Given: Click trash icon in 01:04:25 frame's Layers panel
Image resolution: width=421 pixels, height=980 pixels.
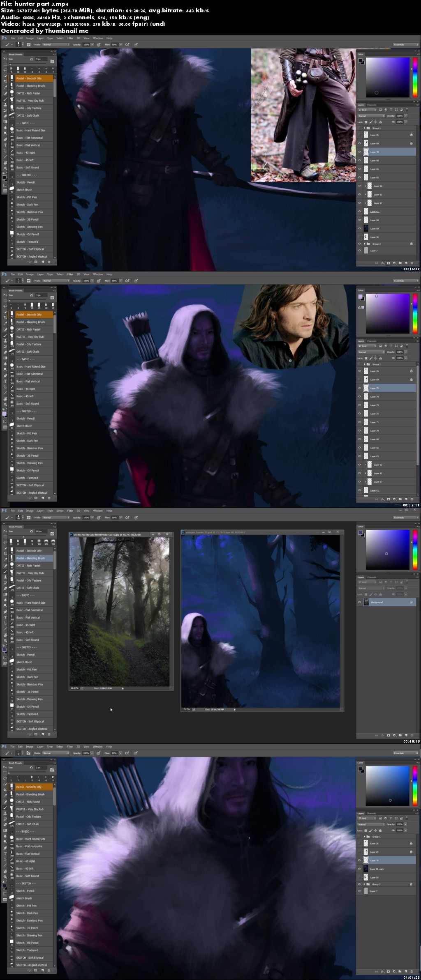Looking at the screenshot, I should [x=412, y=971].
